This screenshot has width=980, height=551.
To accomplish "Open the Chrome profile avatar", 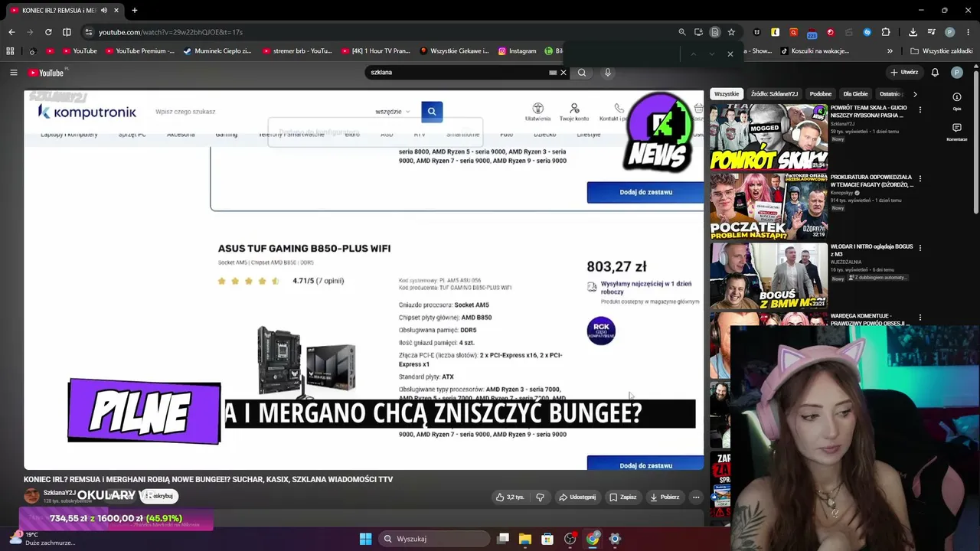I will [950, 32].
